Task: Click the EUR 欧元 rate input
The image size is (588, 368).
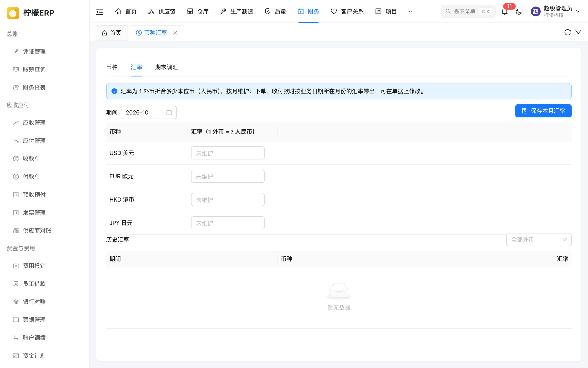Action: pos(228,176)
